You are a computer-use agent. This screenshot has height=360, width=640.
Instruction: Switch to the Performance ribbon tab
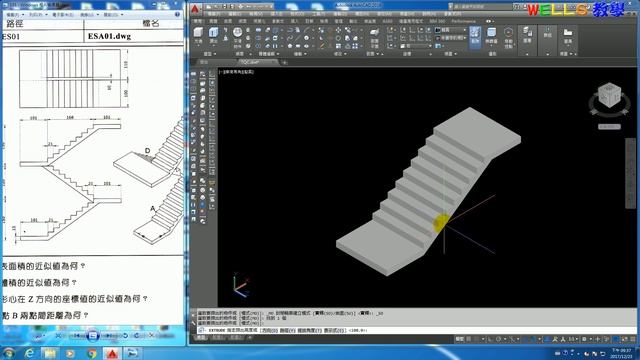tap(463, 21)
